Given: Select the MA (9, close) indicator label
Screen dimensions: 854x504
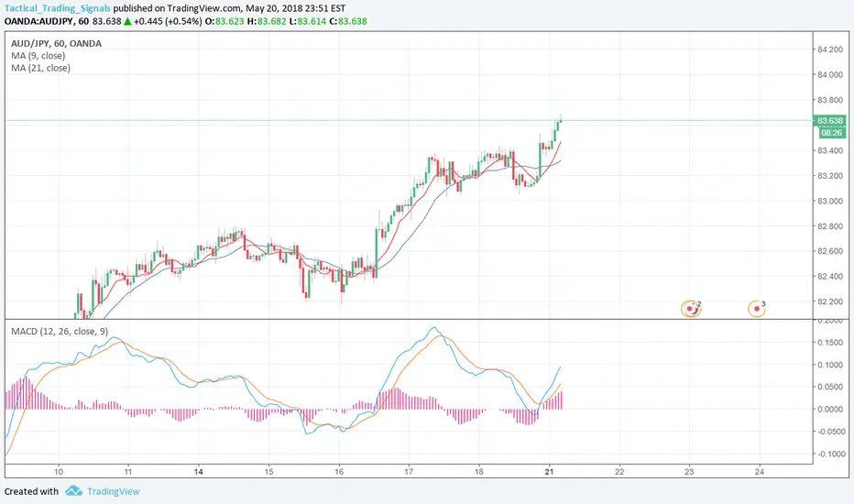Looking at the screenshot, I should (38, 56).
